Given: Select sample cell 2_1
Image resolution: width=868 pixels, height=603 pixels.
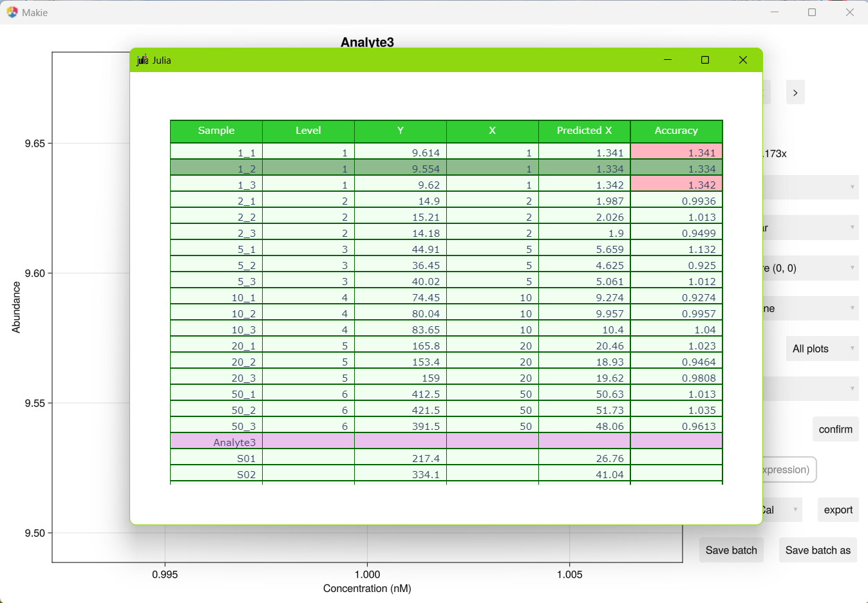Looking at the screenshot, I should tap(216, 201).
